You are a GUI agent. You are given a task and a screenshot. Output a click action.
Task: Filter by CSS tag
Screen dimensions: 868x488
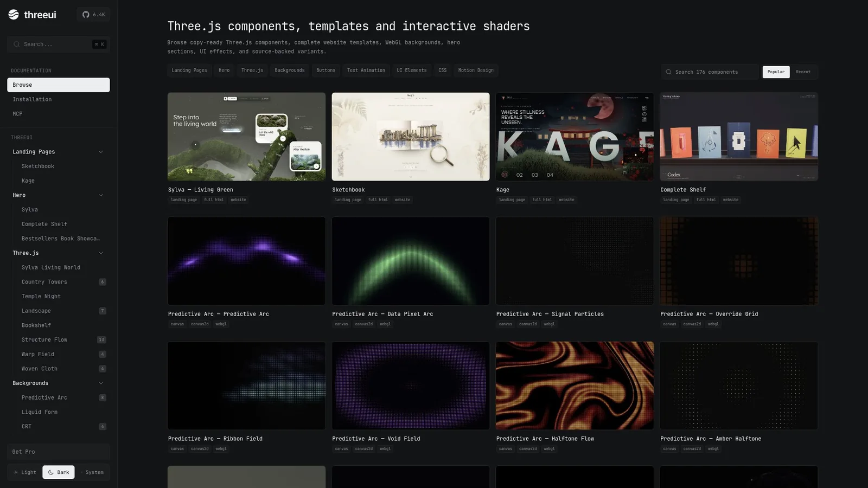443,70
